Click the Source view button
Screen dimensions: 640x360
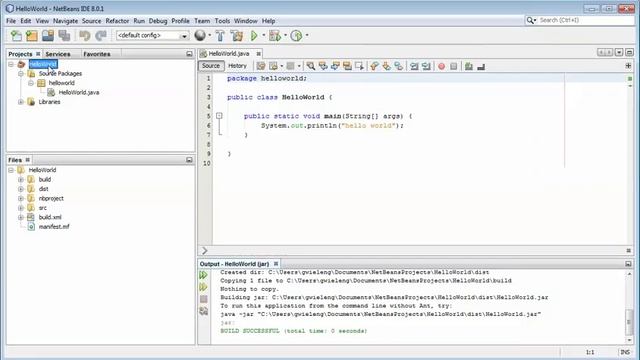tap(211, 66)
